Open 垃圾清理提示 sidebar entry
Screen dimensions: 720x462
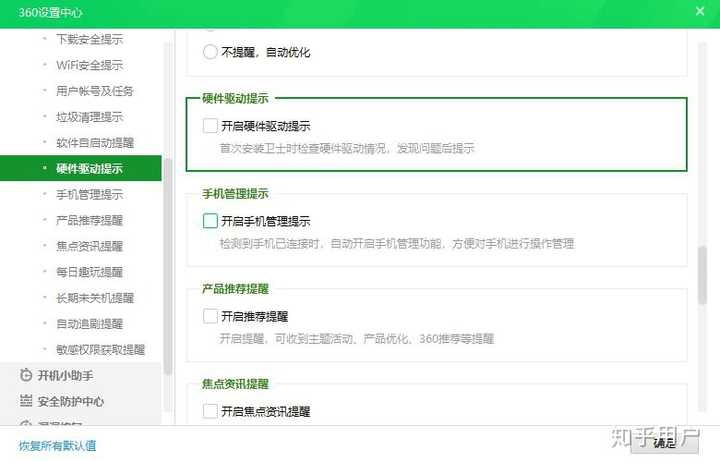90,117
